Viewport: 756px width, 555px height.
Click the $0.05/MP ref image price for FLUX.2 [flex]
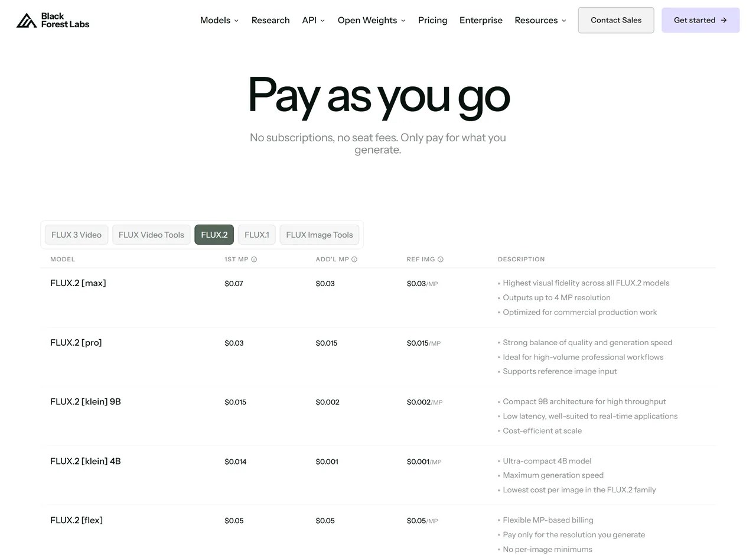tap(422, 521)
